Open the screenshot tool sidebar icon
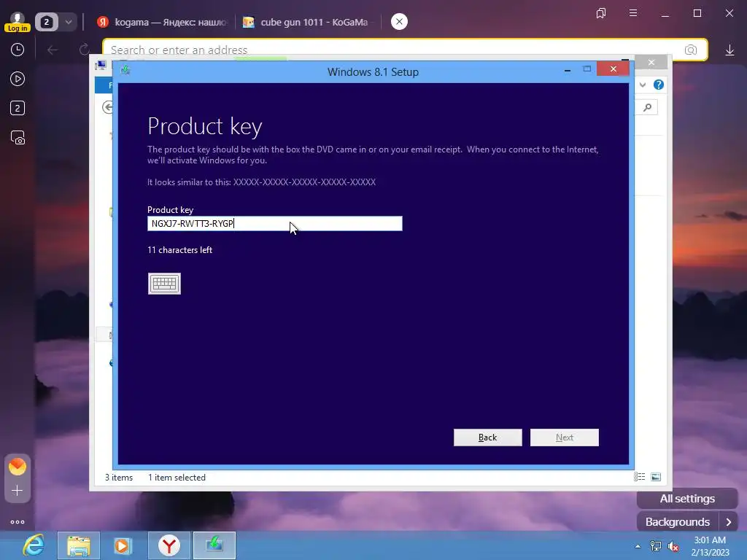Screen dimensions: 747x560 tap(18, 138)
